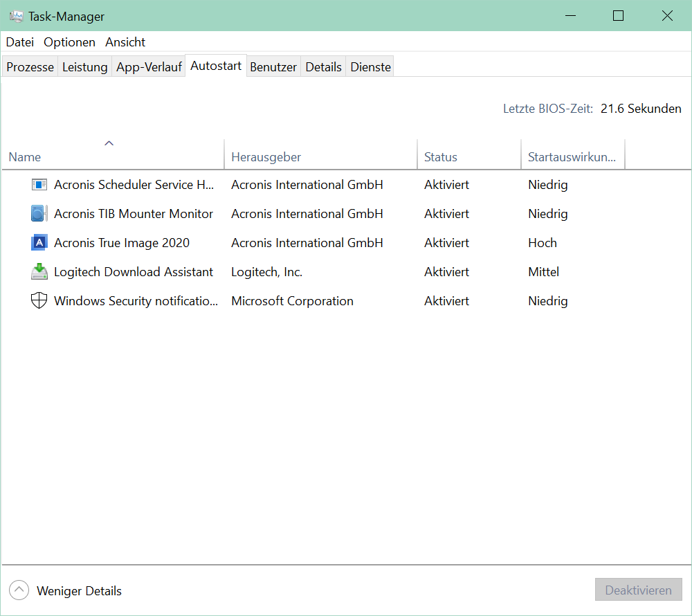The height and width of the screenshot is (616, 692).
Task: Click the Hoch startup impact value
Action: (x=543, y=243)
